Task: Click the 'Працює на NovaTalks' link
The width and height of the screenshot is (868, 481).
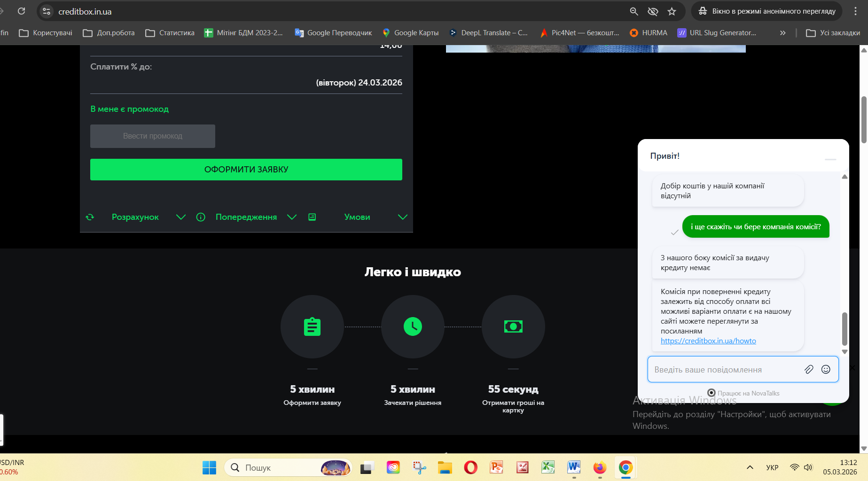Action: point(743,393)
